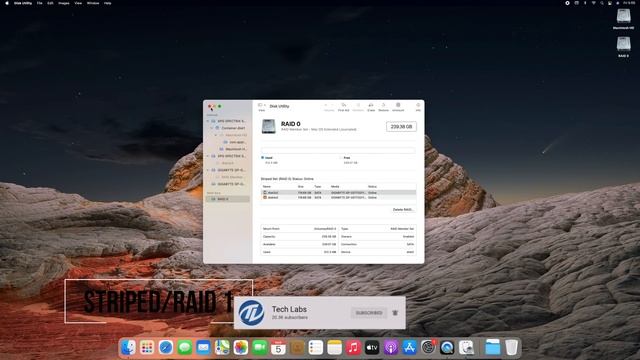Image resolution: width=640 pixels, height=360 pixels.
Task: Click the Erase toolbar icon
Action: point(371,107)
